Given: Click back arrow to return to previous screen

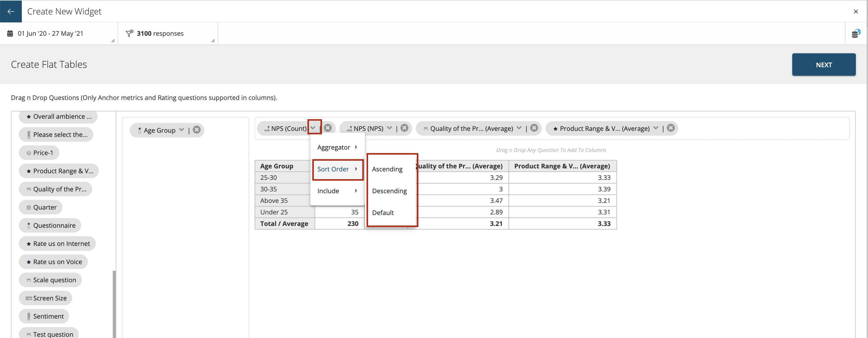Looking at the screenshot, I should pos(11,11).
